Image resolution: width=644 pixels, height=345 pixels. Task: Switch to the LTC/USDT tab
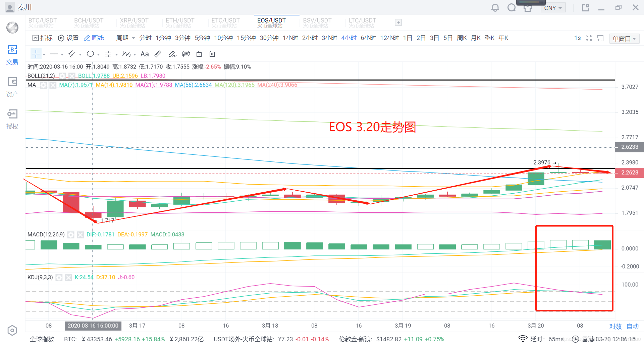click(363, 22)
